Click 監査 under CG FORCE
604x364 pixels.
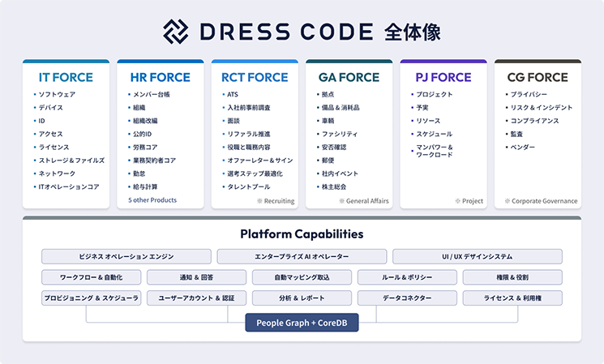coord(516,134)
